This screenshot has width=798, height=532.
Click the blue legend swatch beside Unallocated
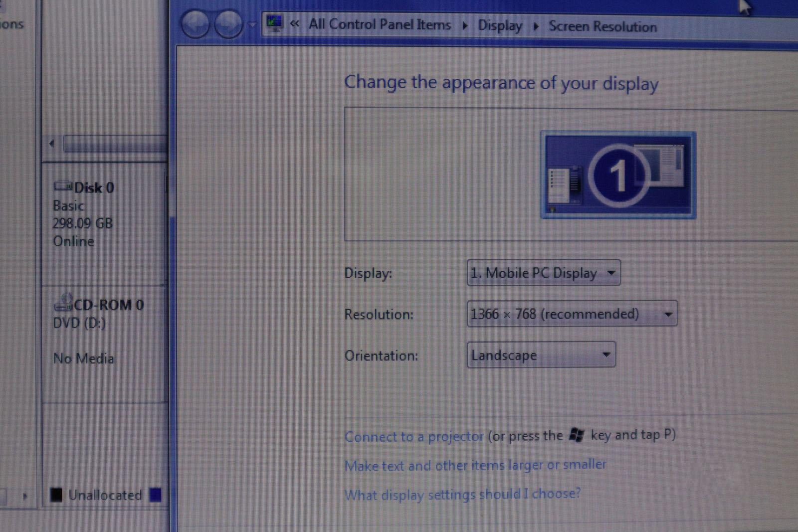[156, 495]
